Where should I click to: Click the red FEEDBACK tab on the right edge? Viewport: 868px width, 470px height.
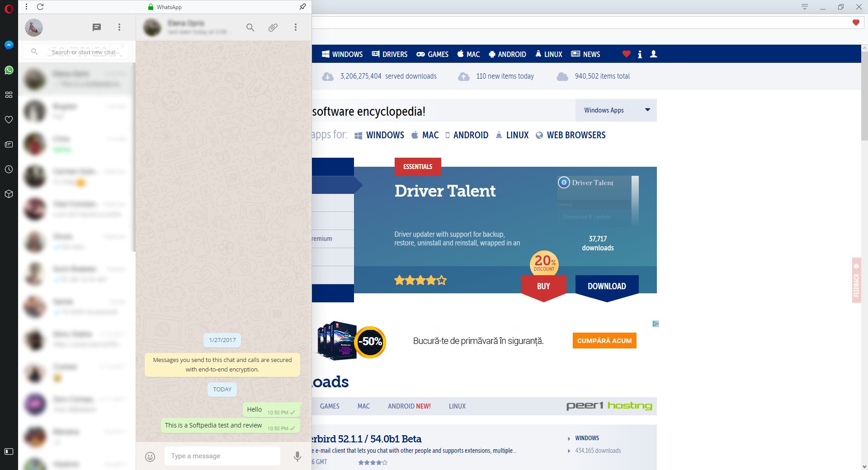[856, 280]
